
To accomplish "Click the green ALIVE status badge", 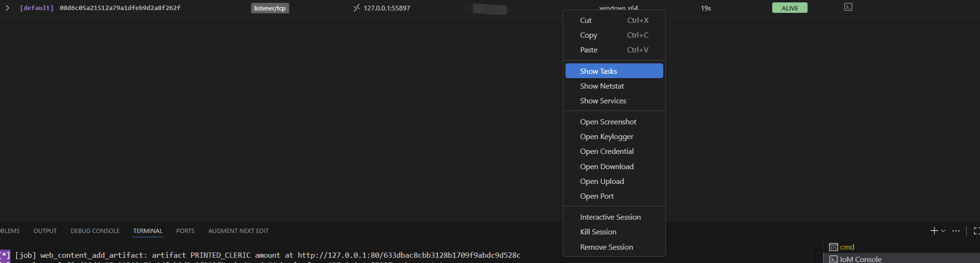I will pyautogui.click(x=789, y=8).
